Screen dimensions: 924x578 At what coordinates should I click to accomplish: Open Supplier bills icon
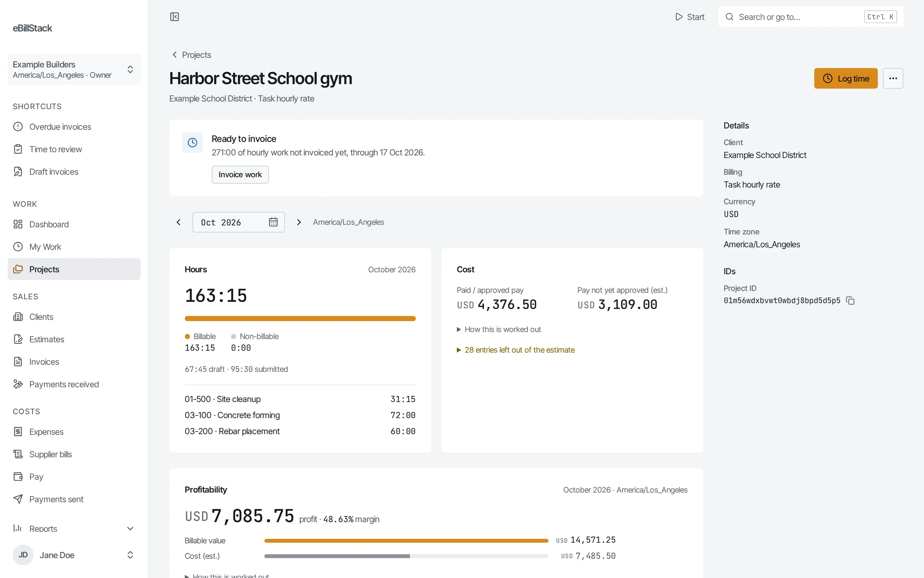point(18,454)
